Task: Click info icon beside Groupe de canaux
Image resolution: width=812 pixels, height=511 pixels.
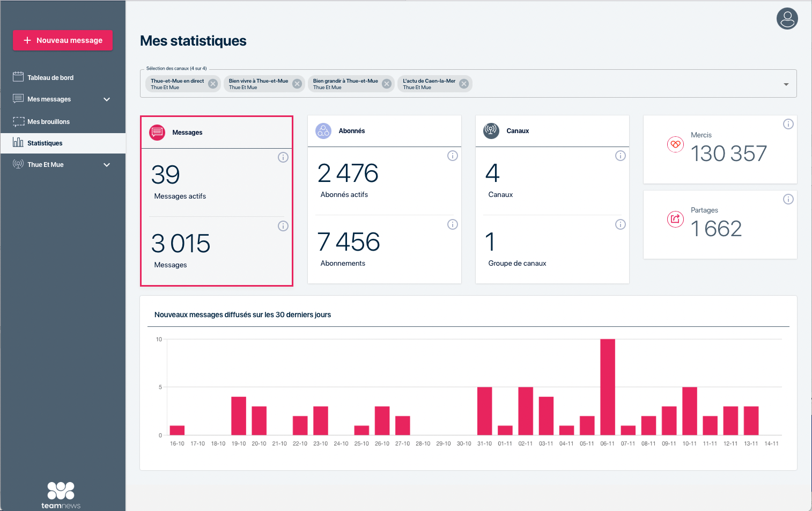Action: [x=621, y=224]
